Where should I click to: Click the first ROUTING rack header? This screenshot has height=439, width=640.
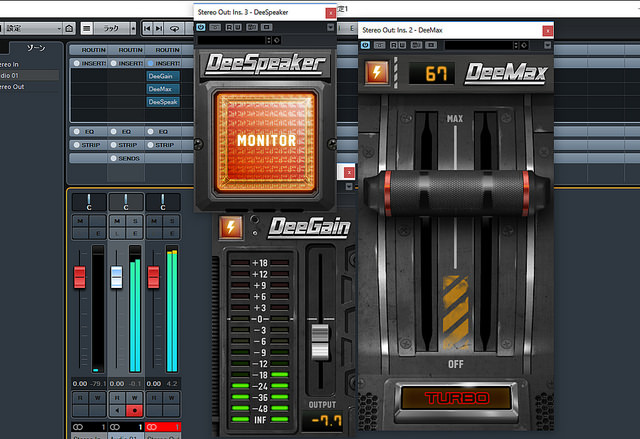click(x=88, y=50)
